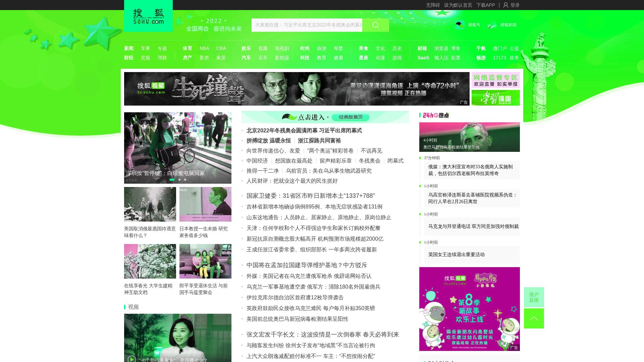The width and height of the screenshot is (644, 362).
Task: Open 英国女王连续退出重要活动 item
Action: 457,254
